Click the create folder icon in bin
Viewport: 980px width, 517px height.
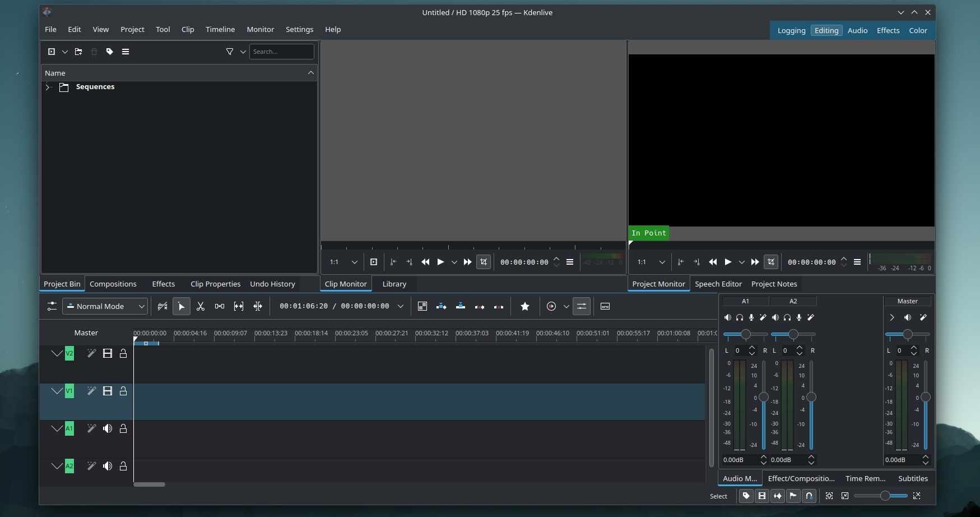78,52
